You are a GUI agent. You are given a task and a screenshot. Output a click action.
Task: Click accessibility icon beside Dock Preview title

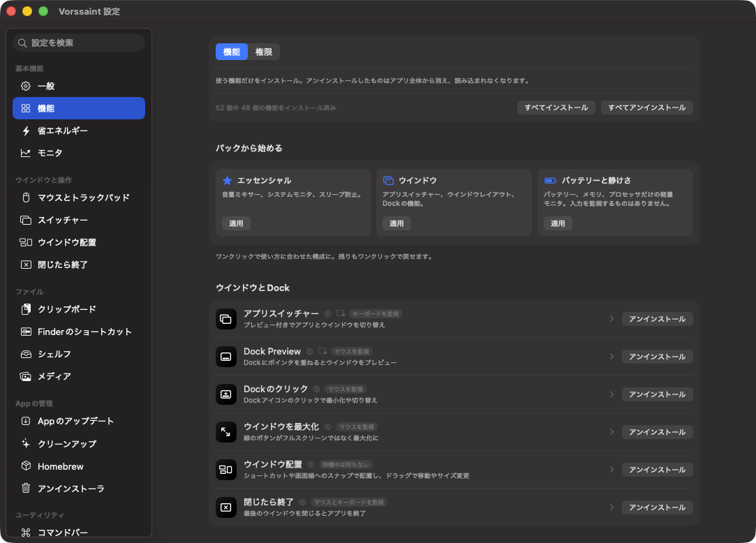click(309, 352)
